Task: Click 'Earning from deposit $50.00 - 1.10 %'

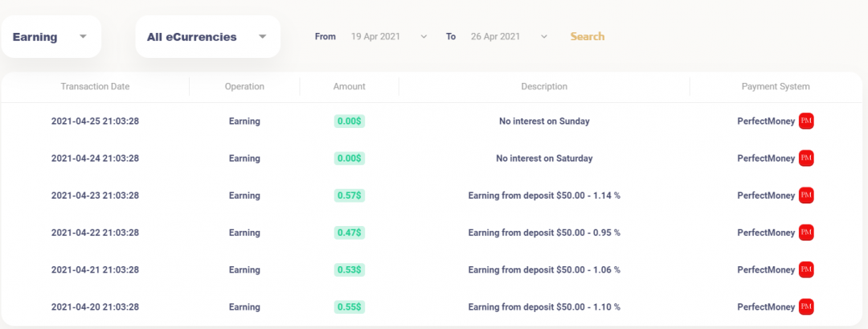Action: pos(544,306)
